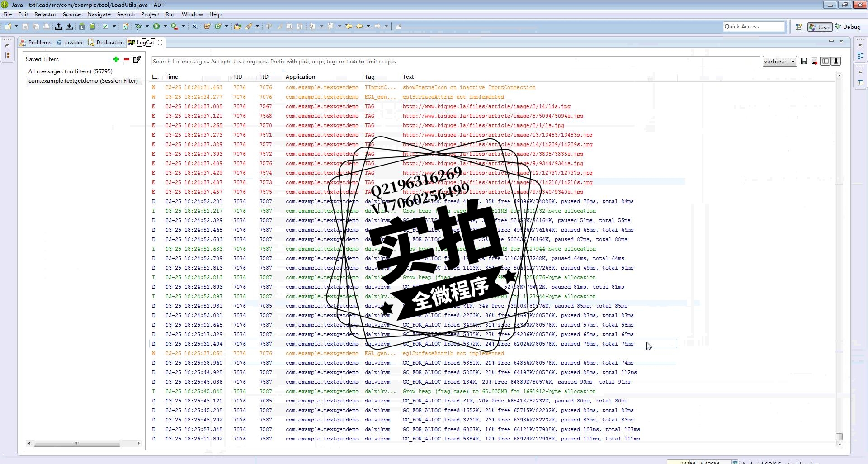Open the Window menu

click(192, 14)
